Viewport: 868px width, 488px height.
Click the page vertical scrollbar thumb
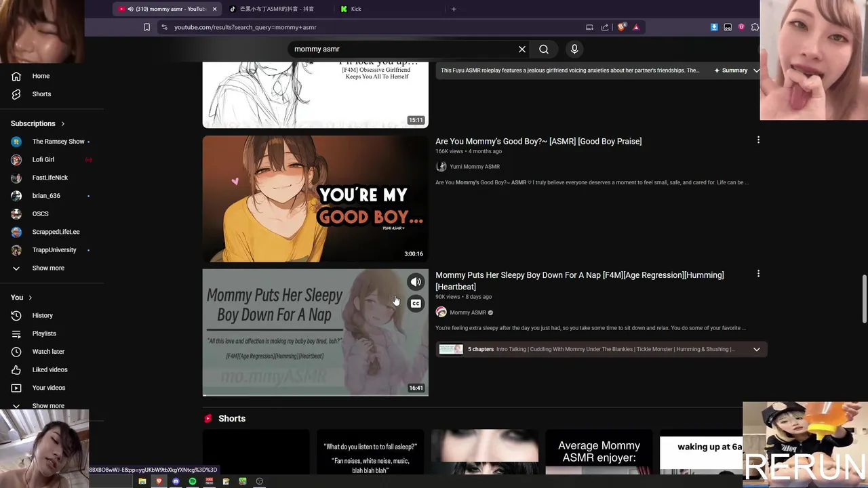pyautogui.click(x=864, y=300)
